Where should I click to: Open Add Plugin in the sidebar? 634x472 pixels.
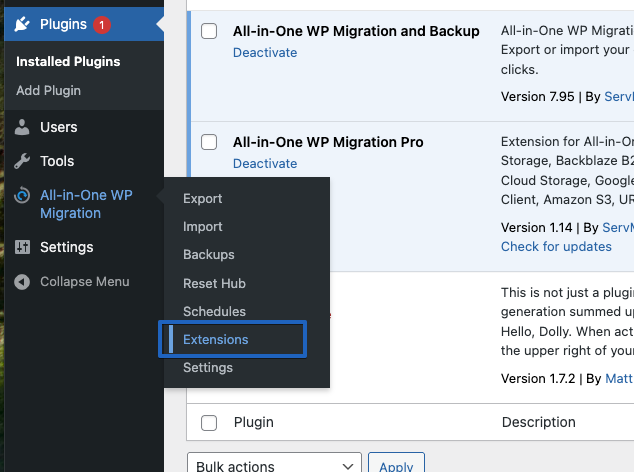coord(48,90)
